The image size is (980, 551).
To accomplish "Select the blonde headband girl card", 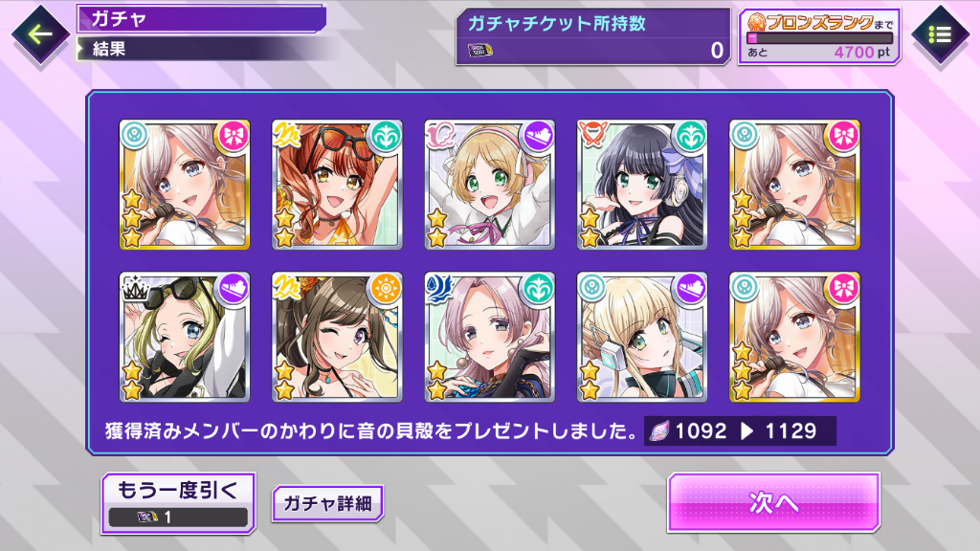I will (489, 185).
